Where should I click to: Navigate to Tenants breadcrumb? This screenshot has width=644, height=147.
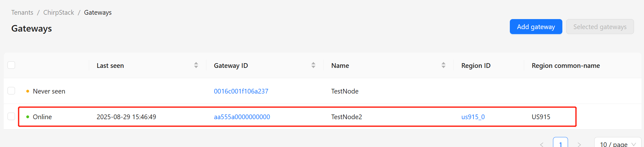[22, 13]
